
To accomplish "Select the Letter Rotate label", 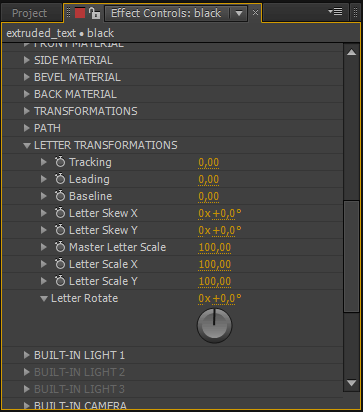I will coord(85,298).
